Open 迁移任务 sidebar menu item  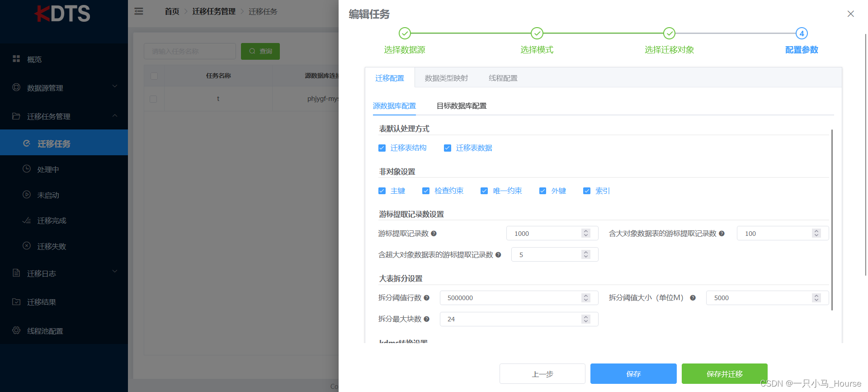click(x=64, y=143)
